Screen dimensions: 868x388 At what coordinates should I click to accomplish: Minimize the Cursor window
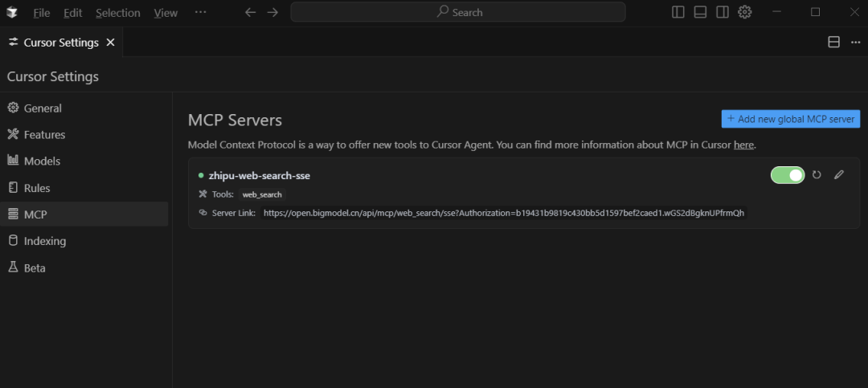(x=776, y=12)
